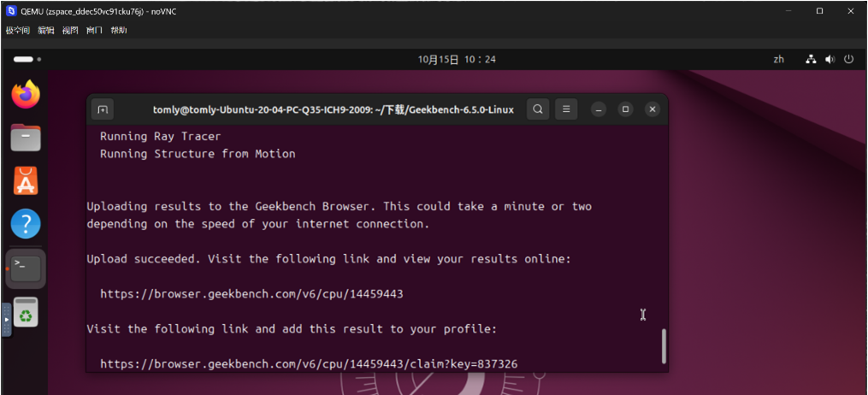
Task: Open the Help icon in the dock
Action: pos(26,223)
